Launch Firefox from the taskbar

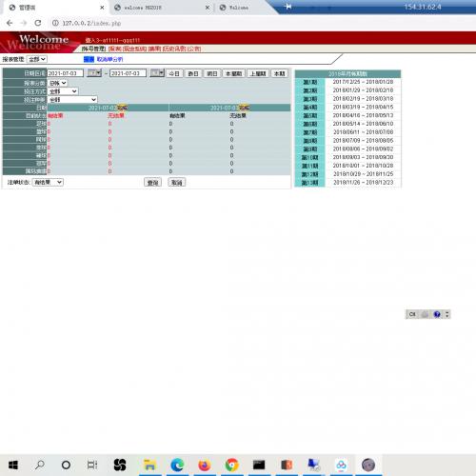coord(205,466)
